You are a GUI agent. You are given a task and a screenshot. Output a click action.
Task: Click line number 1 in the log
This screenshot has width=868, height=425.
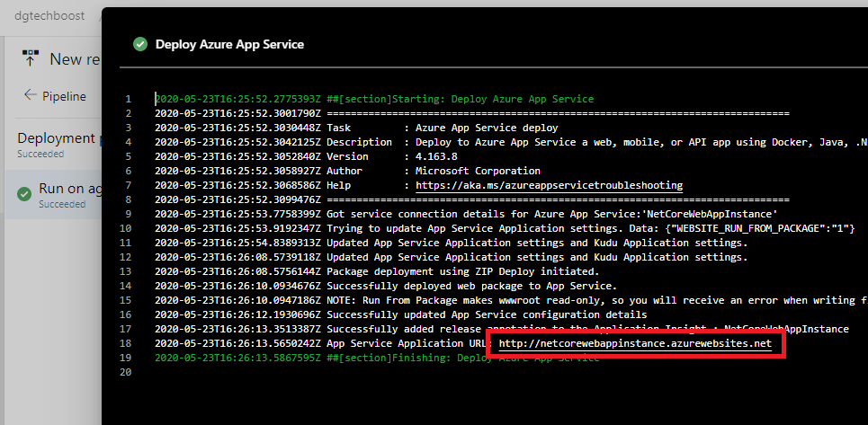pos(129,99)
